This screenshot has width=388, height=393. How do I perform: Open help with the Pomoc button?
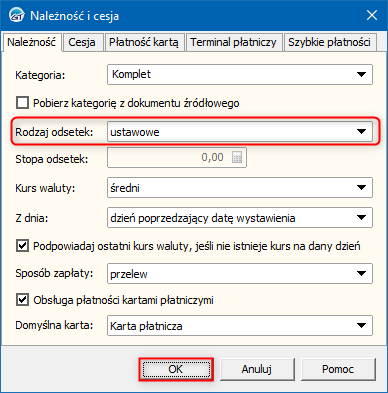[x=338, y=369]
